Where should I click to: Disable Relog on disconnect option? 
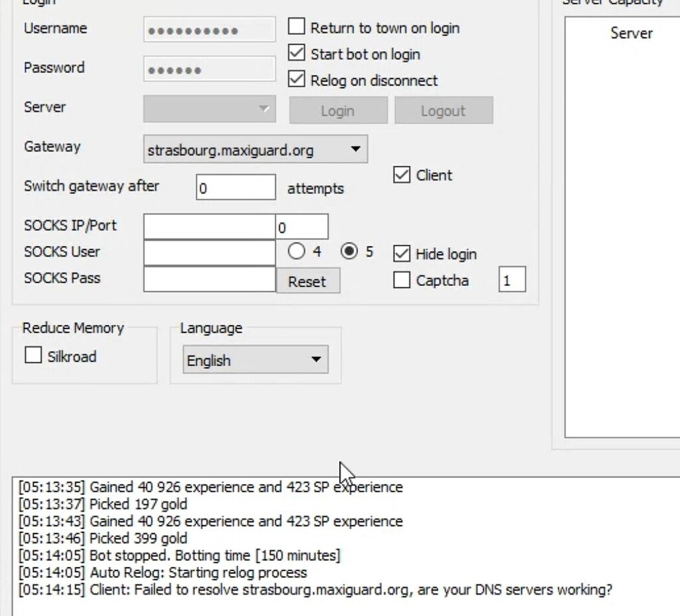pyautogui.click(x=297, y=80)
